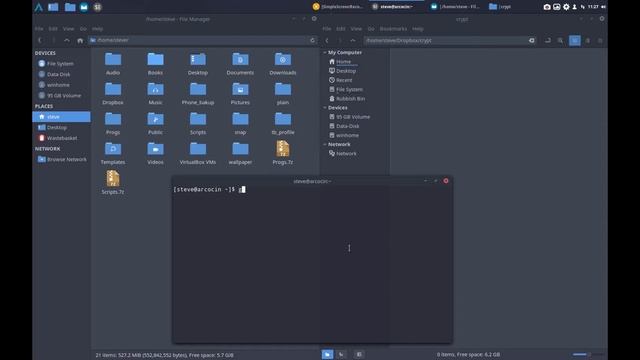Select Home in crypt window sidebar
The height and width of the screenshot is (360, 640).
tap(343, 62)
